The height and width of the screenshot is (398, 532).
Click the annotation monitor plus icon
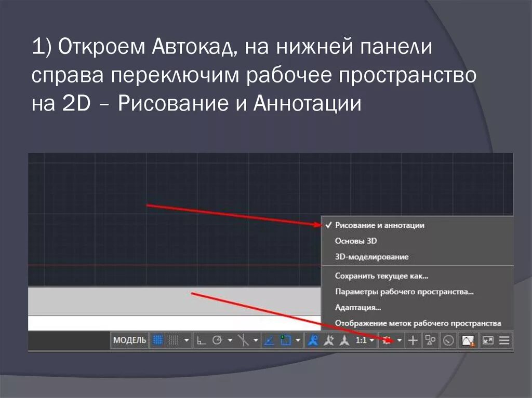click(413, 340)
